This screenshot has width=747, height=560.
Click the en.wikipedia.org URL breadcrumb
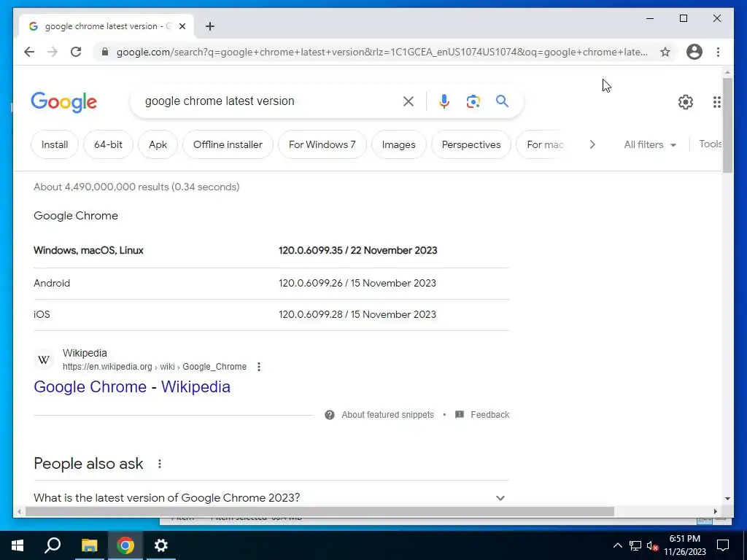(155, 367)
